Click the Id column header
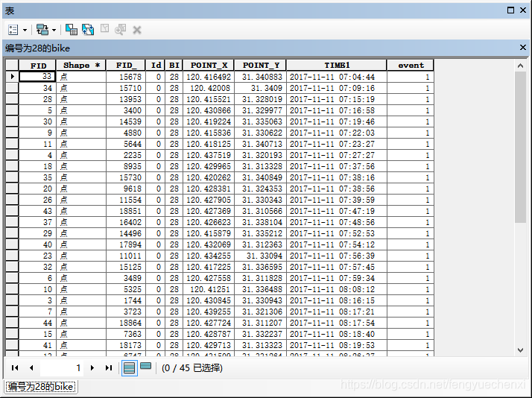 tap(156, 65)
